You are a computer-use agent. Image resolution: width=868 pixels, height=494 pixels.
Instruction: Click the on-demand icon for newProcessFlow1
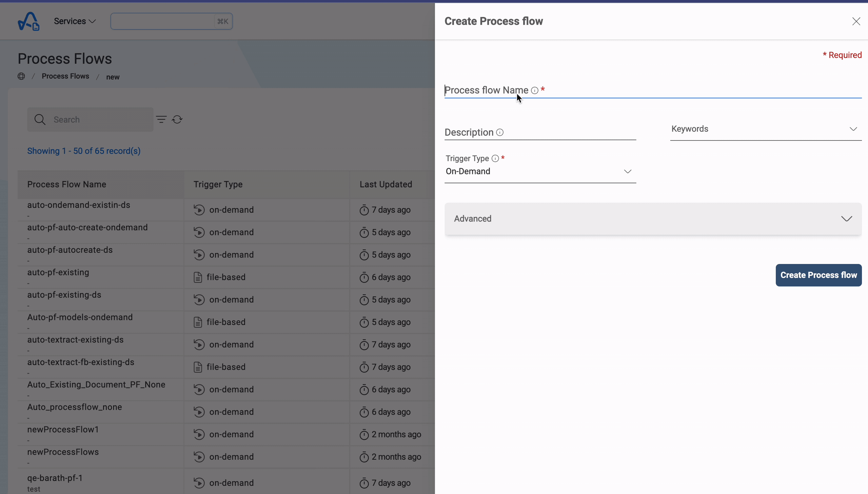(199, 434)
